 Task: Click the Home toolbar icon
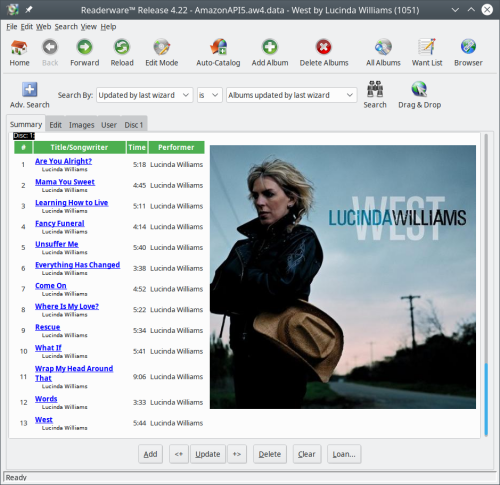click(19, 47)
